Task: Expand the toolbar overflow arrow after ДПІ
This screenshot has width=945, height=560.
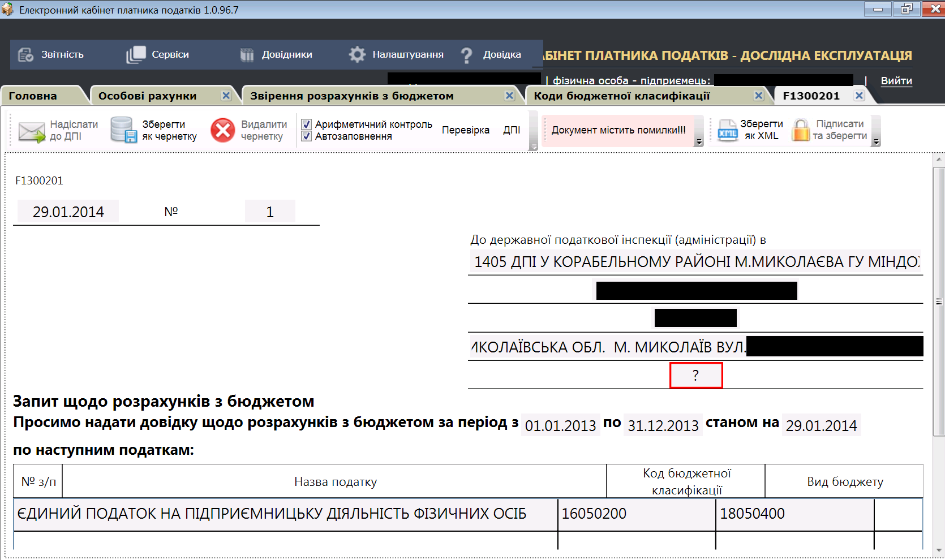Action: [533, 147]
